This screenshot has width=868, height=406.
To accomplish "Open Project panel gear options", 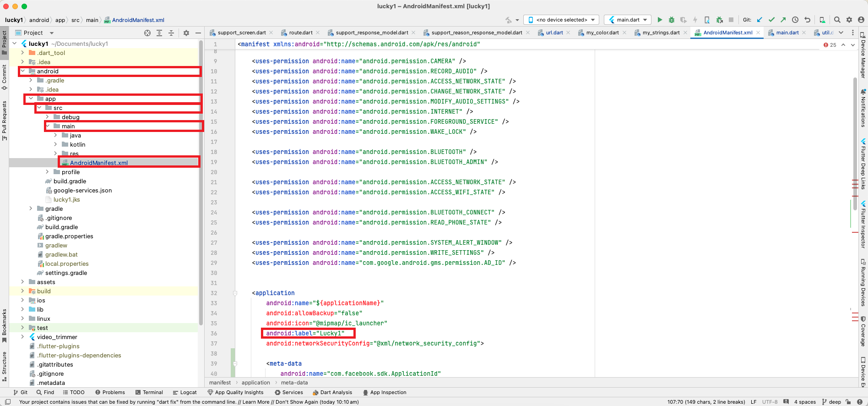I will click(x=186, y=33).
